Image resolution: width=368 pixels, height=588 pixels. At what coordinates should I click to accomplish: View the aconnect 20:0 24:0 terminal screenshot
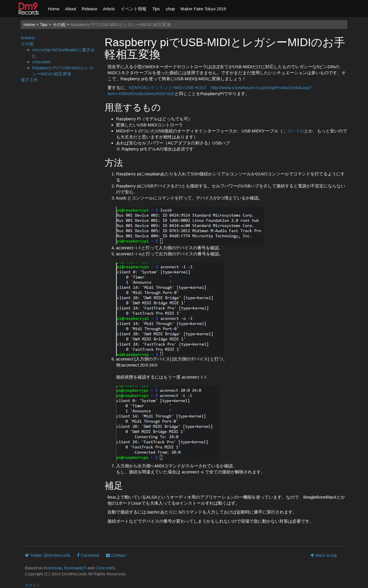168,424
